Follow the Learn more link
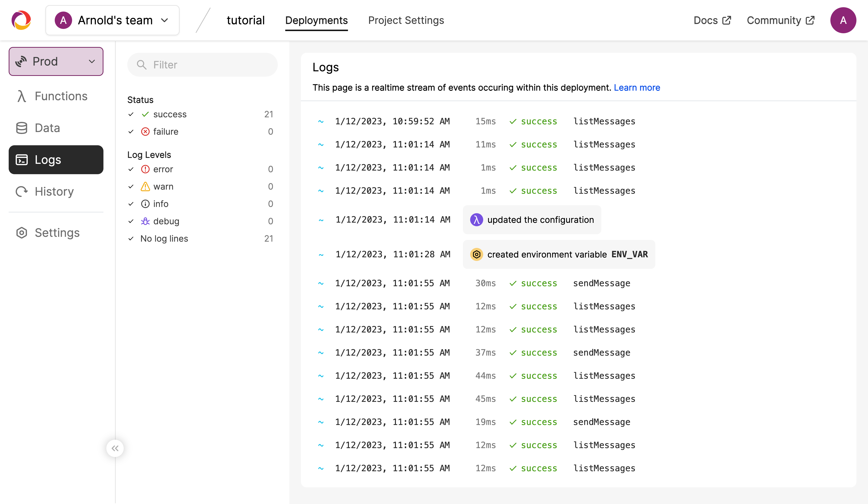 tap(637, 88)
